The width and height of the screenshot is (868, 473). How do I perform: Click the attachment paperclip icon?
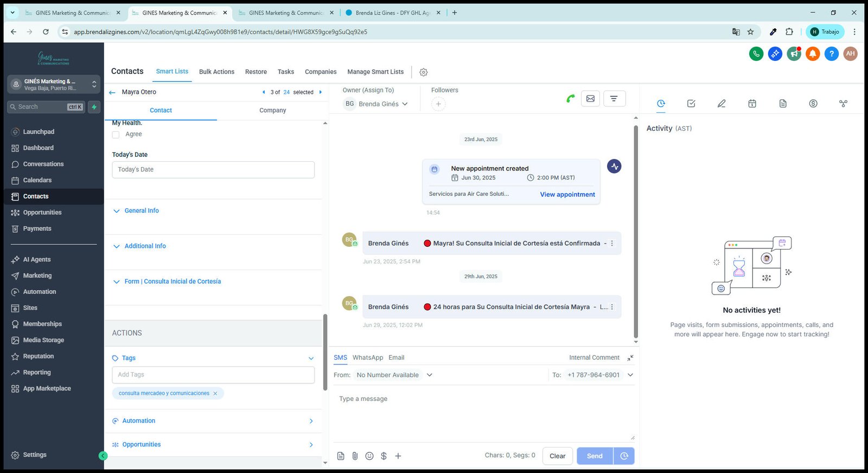coord(355,456)
